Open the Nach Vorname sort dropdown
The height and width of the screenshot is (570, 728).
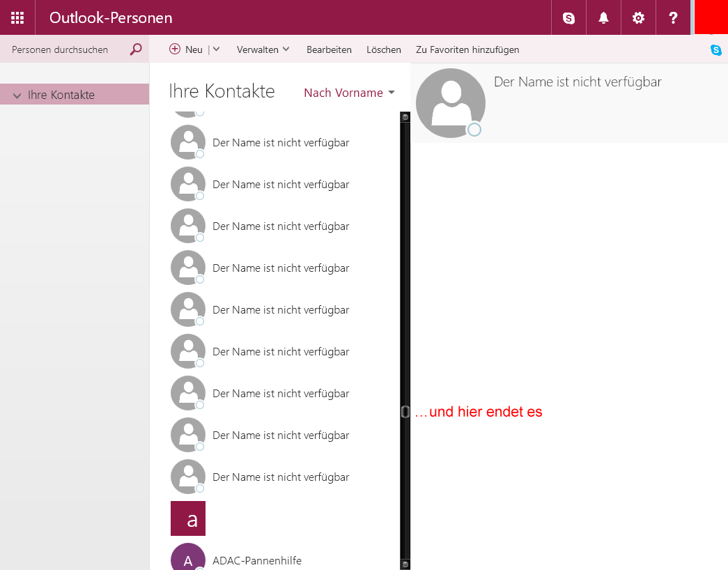coord(349,93)
